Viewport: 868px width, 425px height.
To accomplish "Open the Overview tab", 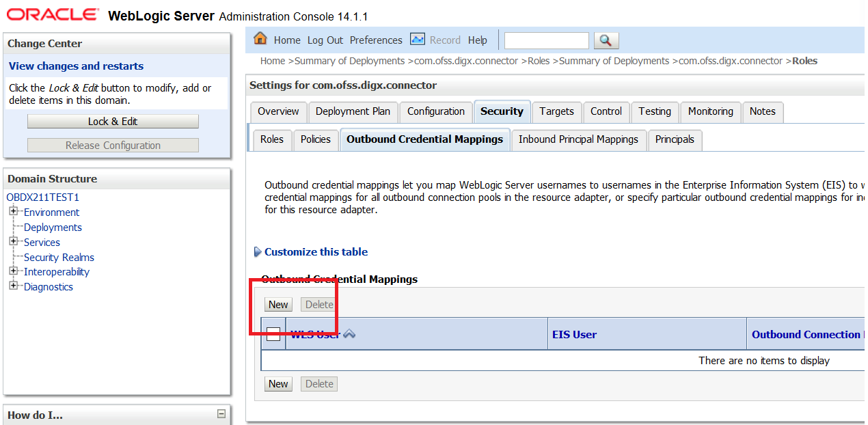I will [x=278, y=111].
